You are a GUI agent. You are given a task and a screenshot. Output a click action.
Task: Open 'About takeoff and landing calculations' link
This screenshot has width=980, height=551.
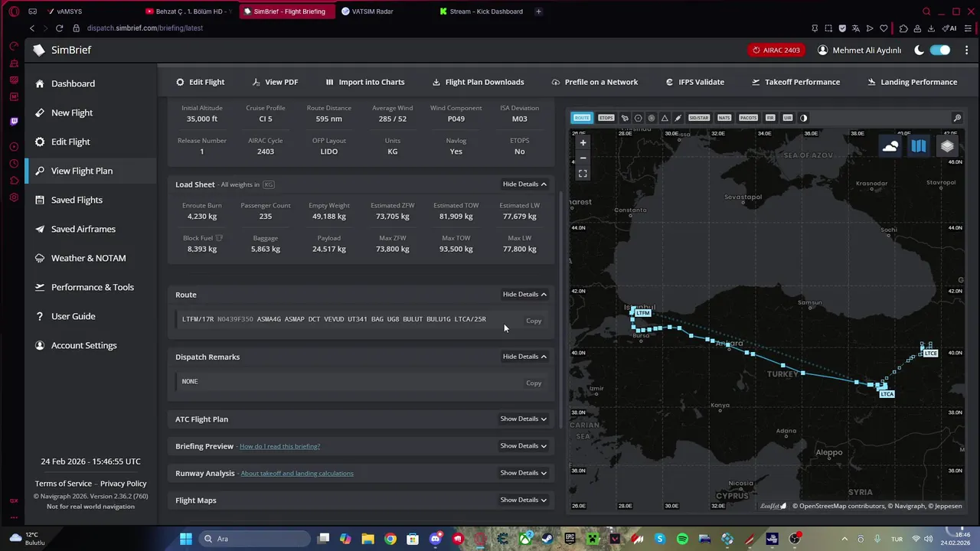pyautogui.click(x=297, y=474)
